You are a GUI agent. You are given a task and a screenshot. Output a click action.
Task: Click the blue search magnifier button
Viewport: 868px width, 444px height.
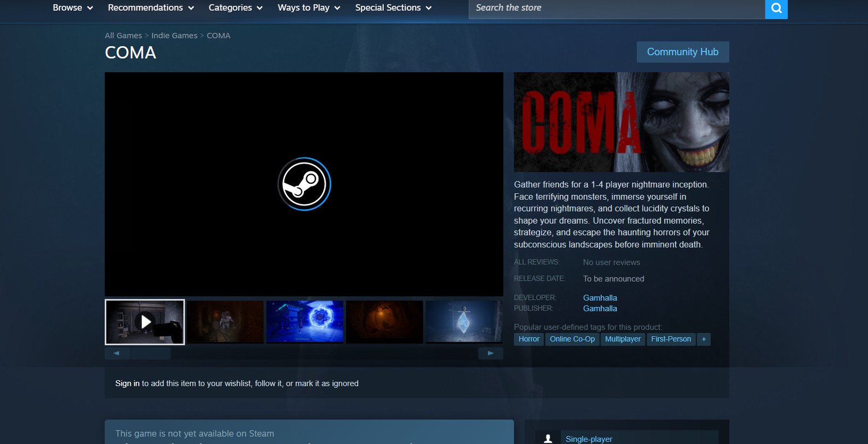coord(776,8)
